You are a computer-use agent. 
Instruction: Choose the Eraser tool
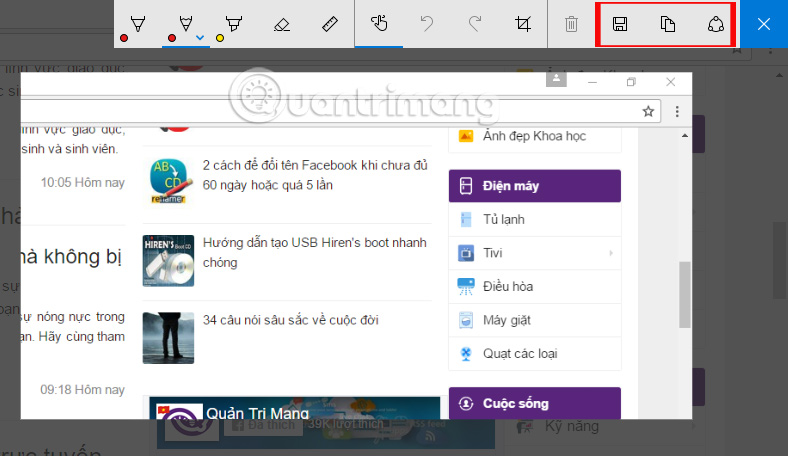[x=282, y=24]
